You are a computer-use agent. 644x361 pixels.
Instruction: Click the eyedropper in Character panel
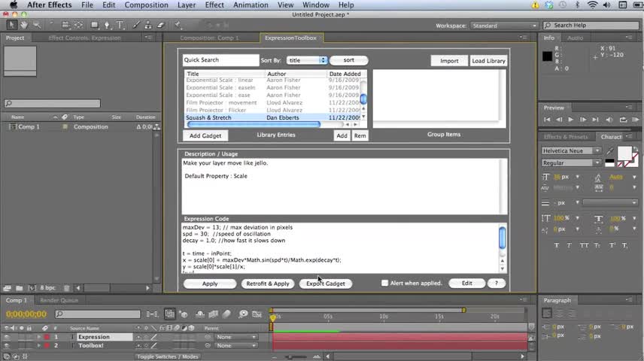coord(610,151)
